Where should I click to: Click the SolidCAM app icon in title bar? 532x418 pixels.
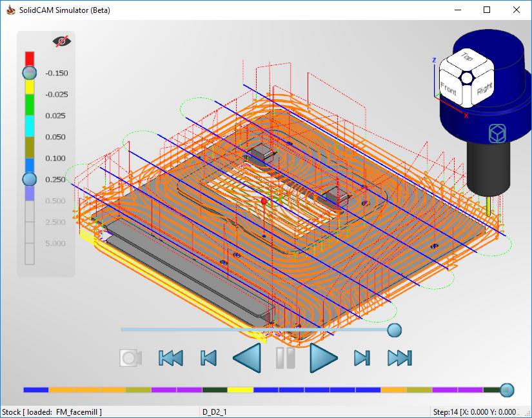click(x=11, y=10)
